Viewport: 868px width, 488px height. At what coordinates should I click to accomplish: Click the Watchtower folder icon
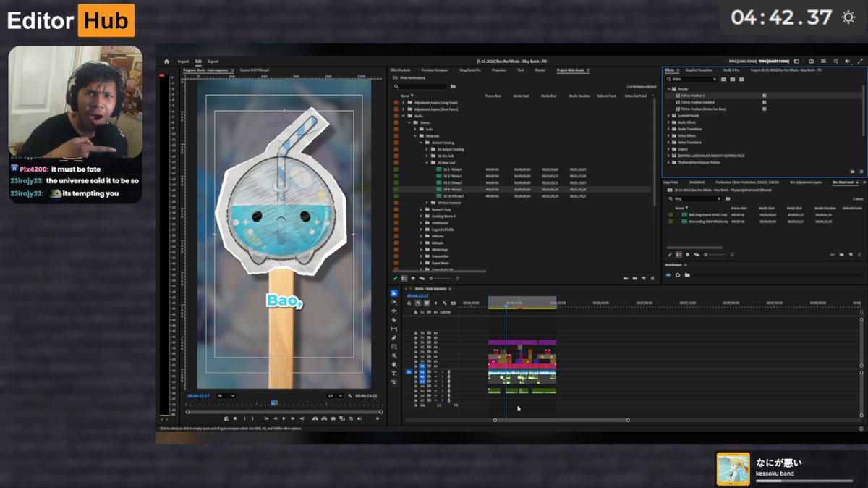point(687,275)
